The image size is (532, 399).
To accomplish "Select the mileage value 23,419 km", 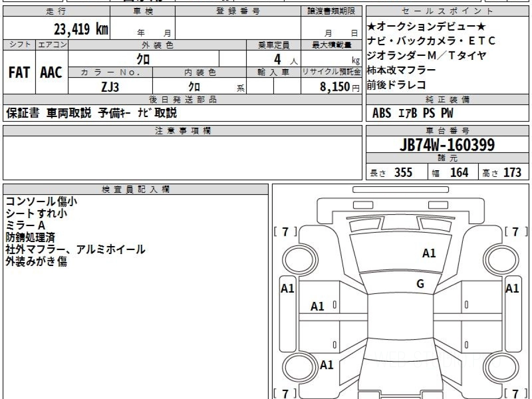I will (81, 29).
